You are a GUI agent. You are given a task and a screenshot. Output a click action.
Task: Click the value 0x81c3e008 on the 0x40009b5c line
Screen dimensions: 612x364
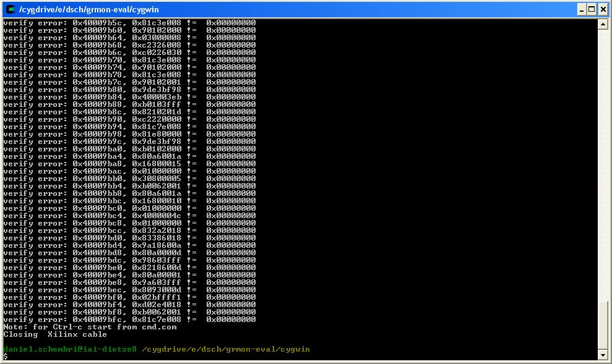[x=157, y=23]
